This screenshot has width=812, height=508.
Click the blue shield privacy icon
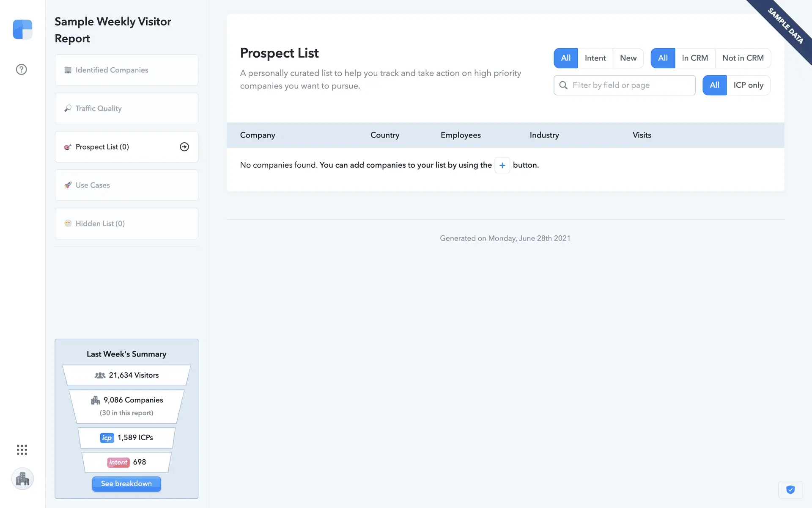(790, 490)
